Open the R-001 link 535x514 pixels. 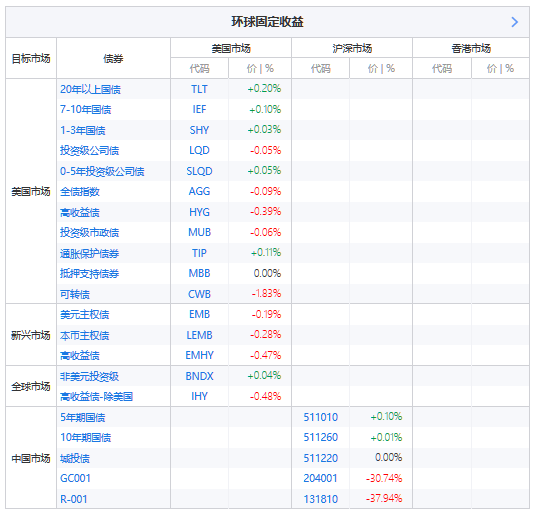pyautogui.click(x=74, y=499)
